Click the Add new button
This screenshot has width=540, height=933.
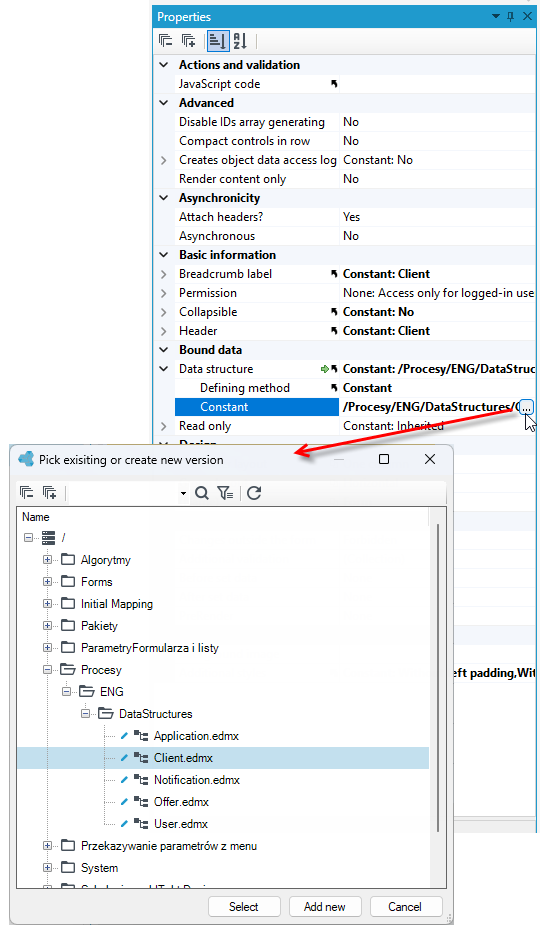[325, 907]
